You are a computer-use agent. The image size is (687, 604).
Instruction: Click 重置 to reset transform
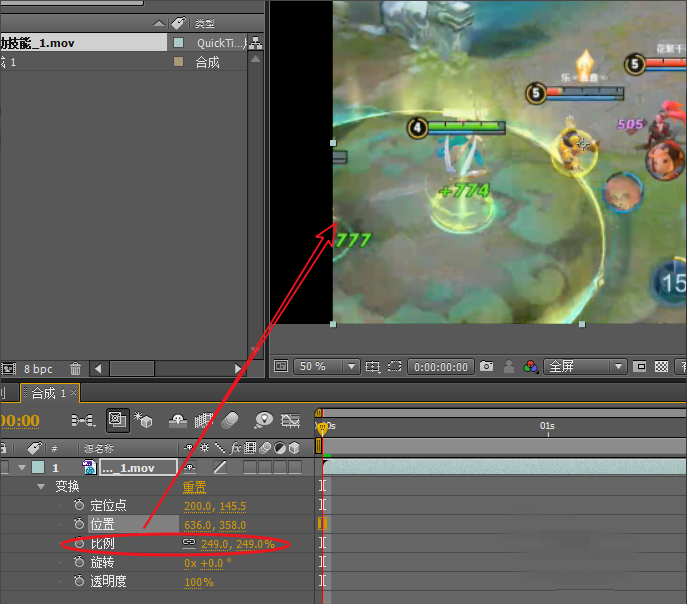pos(194,487)
